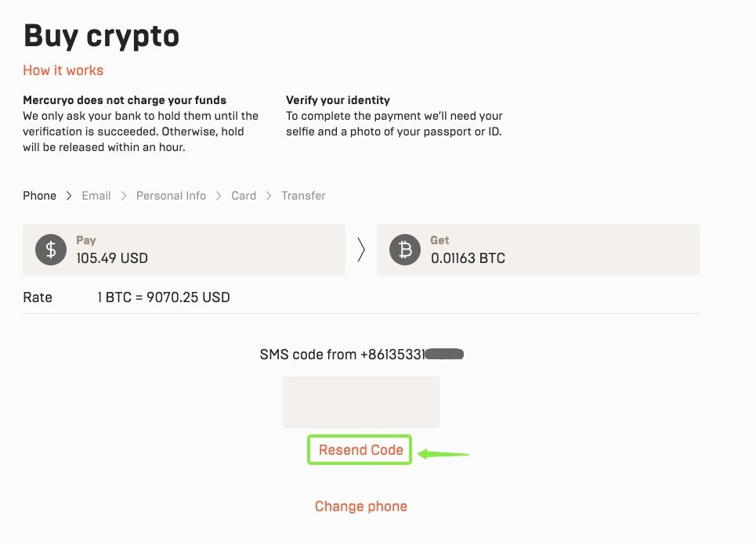Click the chevron after the Phone step
This screenshot has height=544, width=756.
[69, 195]
